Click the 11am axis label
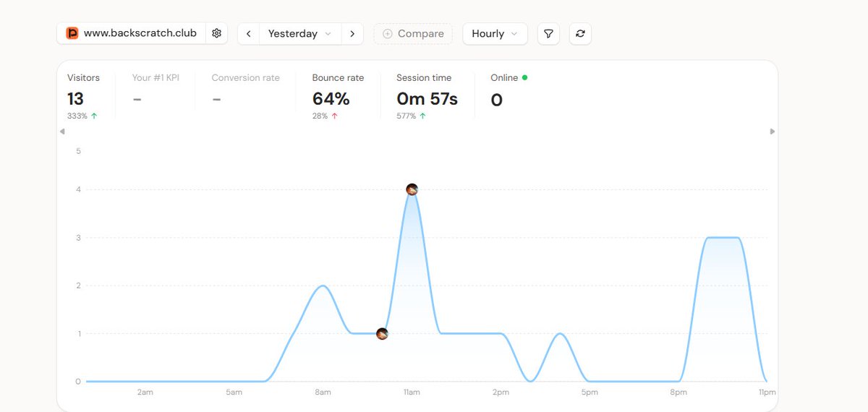Screen dimensions: 868x412 (x=412, y=392)
